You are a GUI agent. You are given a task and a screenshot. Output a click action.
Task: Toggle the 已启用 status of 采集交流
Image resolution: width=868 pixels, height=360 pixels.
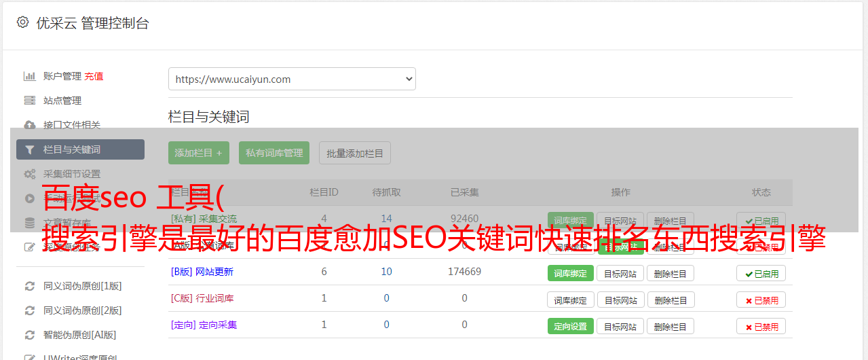pos(761,220)
